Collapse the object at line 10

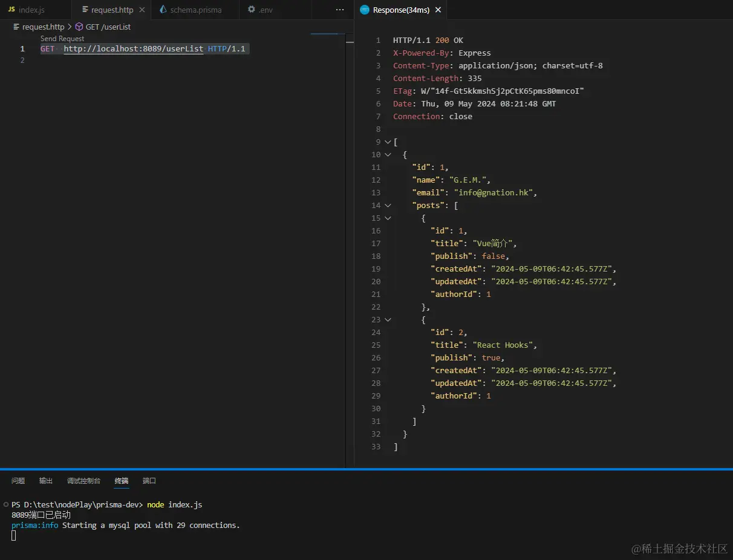coord(388,155)
